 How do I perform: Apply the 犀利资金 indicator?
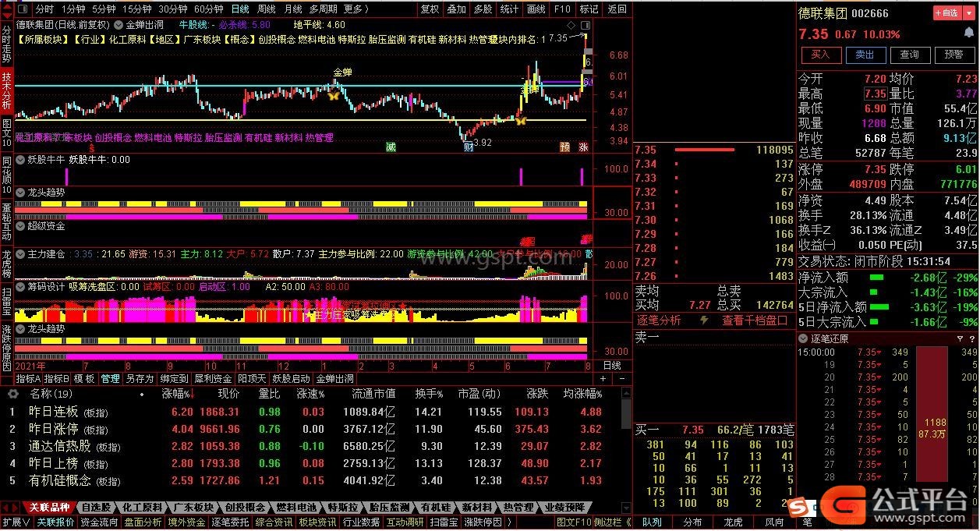click(214, 379)
